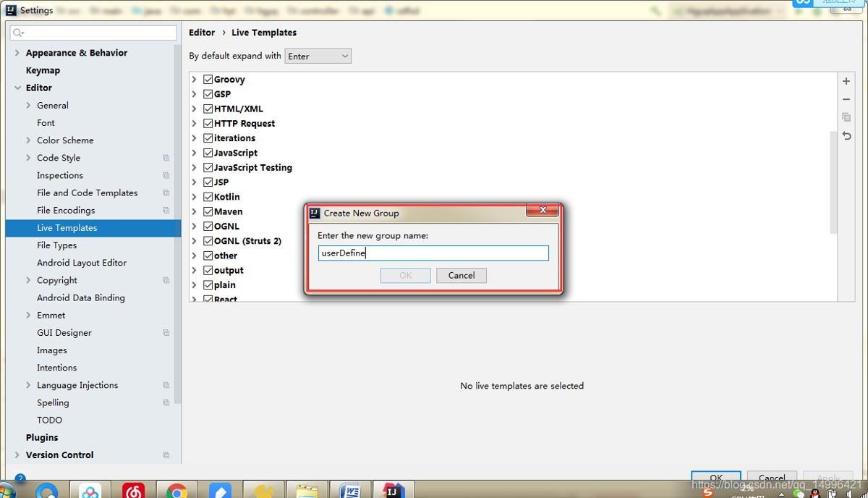Click the settings search input field
Viewport: 868px width, 498px height.
pos(93,33)
